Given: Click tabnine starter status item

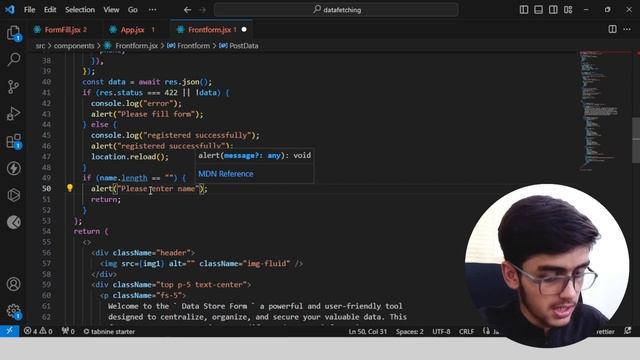Looking at the screenshot, I should click(x=109, y=331).
